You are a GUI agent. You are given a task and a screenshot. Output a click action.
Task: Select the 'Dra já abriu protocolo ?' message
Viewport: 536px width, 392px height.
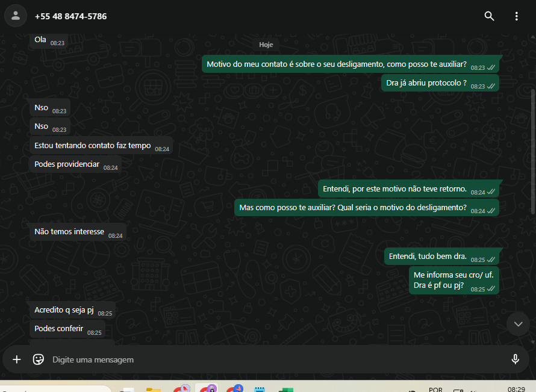coord(440,83)
